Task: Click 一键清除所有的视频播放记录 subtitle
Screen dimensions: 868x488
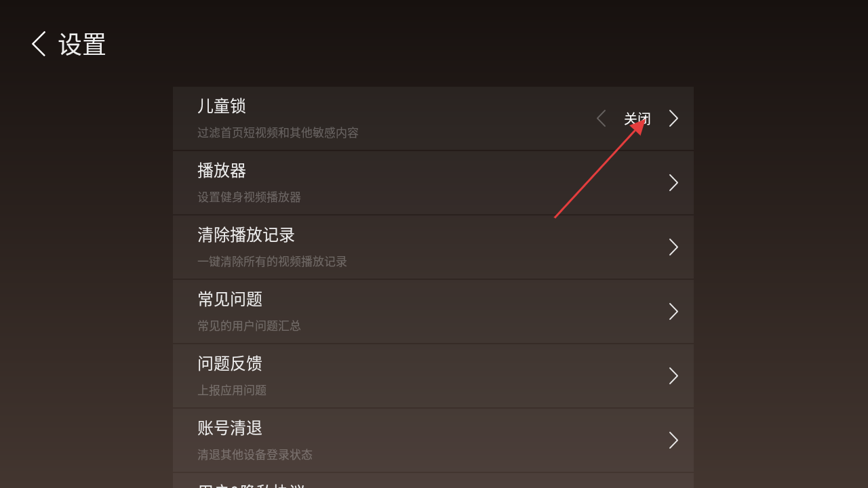Action: click(272, 262)
